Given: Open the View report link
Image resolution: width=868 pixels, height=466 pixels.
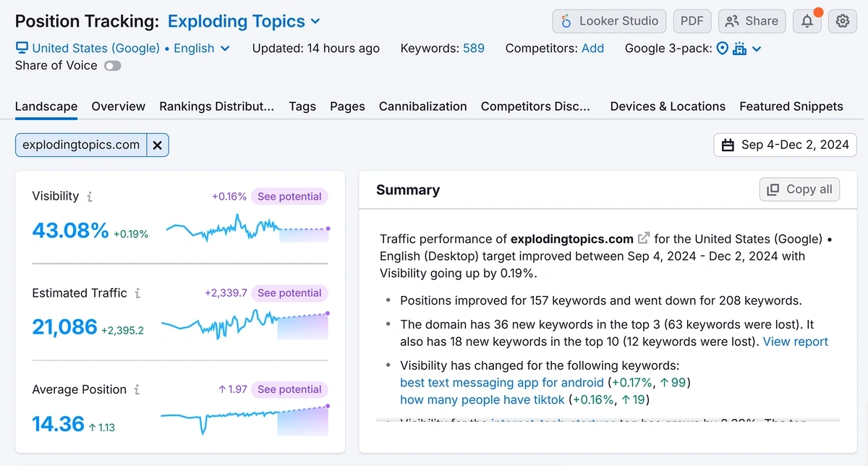Looking at the screenshot, I should 795,342.
